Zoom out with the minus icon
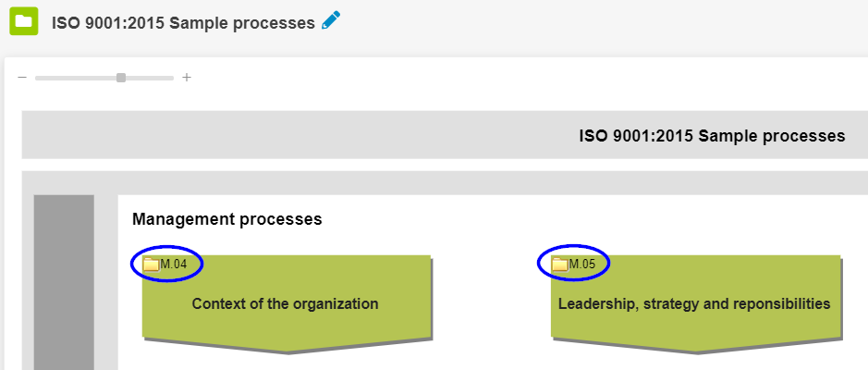This screenshot has width=868, height=370. tap(22, 78)
